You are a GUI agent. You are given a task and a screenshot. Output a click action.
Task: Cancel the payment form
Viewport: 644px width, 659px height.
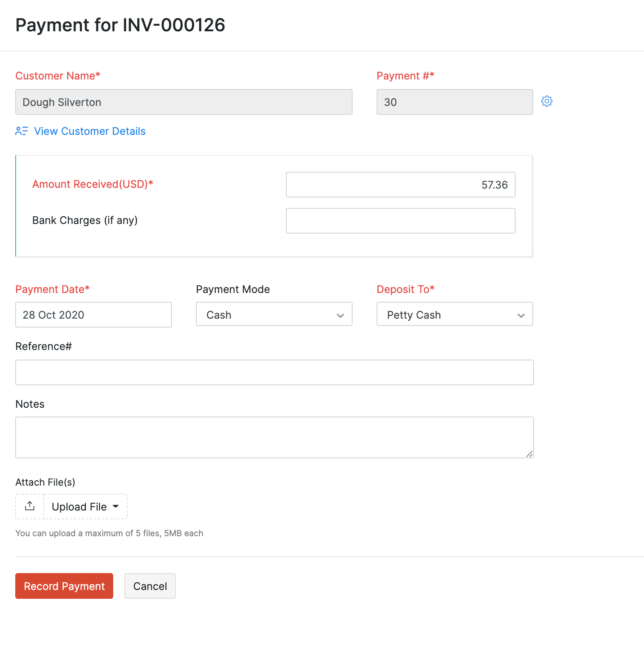150,586
